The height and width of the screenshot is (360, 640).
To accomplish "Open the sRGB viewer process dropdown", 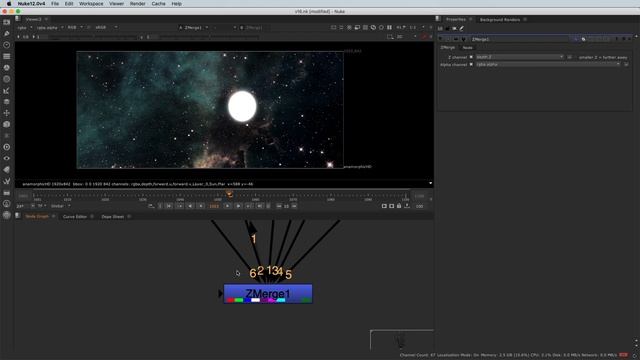I will pyautogui.click(x=106, y=27).
